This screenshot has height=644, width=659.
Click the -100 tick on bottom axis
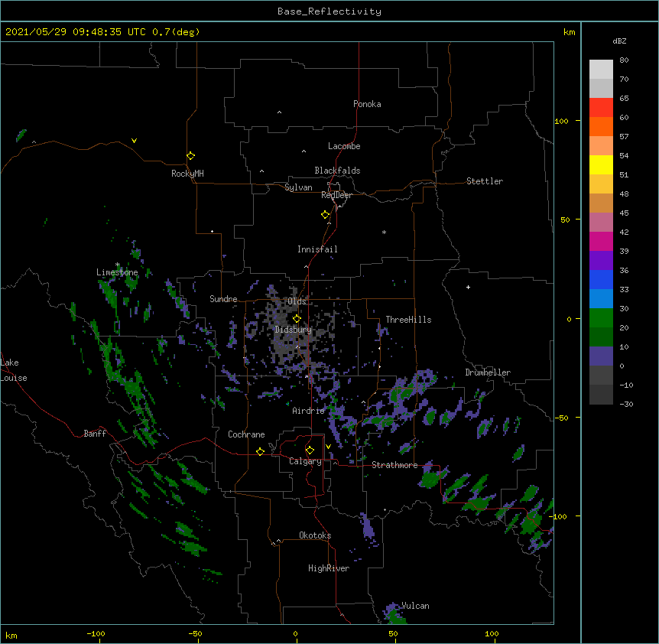coord(96,633)
